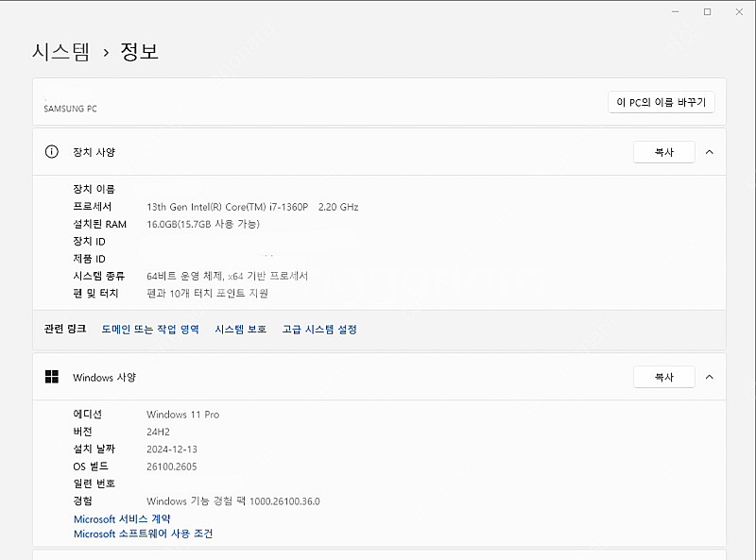Viewport: 756px width, 560px height.
Task: Click the 제품 ID label
Action: coord(89,259)
